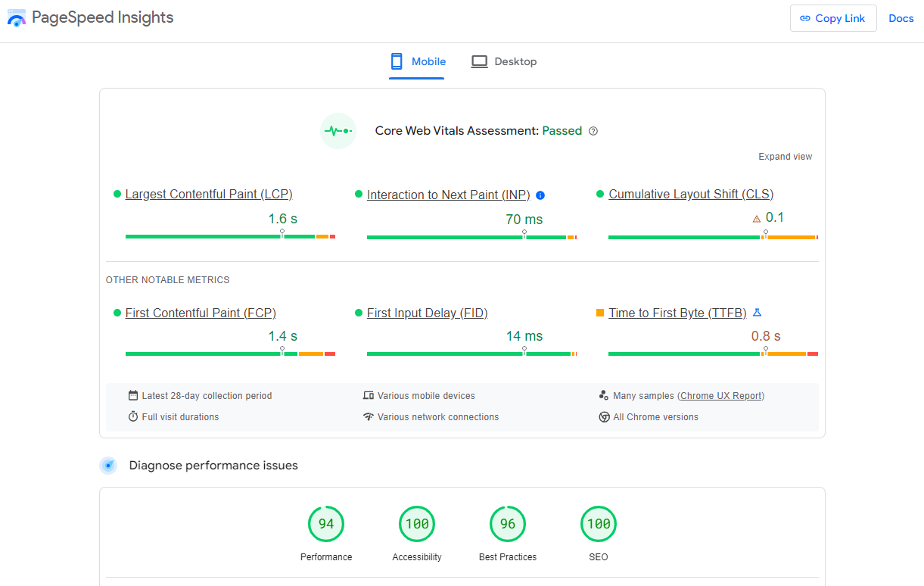Open First Contentful Paint (FCP) link
Viewport: 924px width, 586px height.
pos(201,313)
